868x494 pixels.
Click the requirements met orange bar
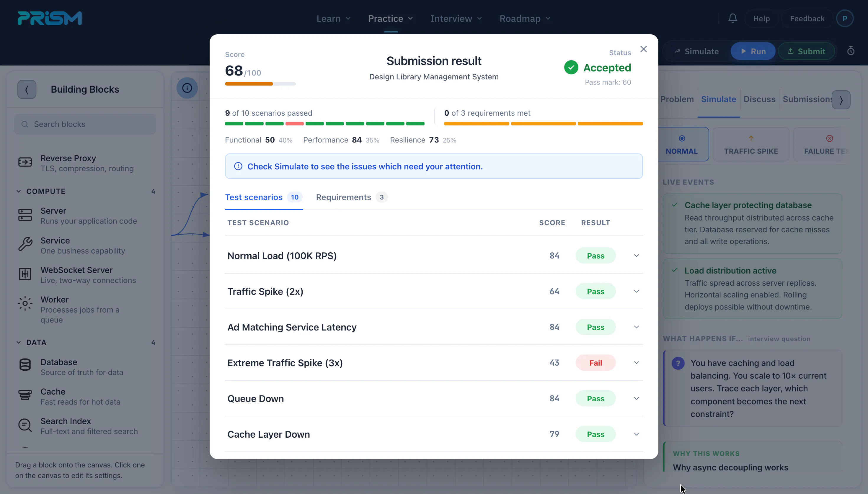click(x=543, y=124)
